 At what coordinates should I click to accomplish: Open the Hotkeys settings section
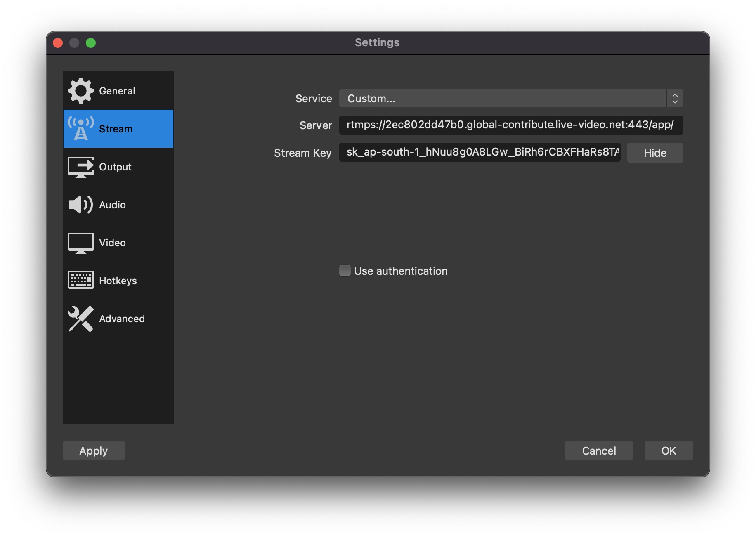(118, 281)
